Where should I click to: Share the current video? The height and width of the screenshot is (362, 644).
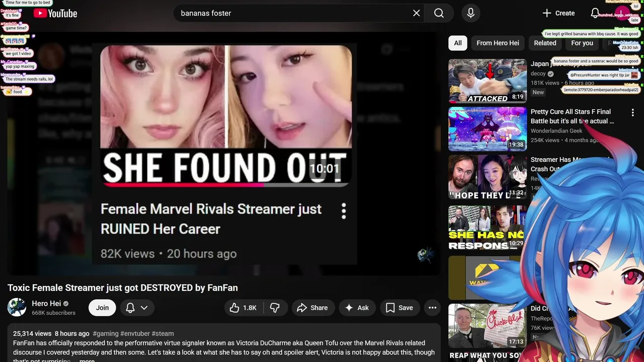pos(312,308)
